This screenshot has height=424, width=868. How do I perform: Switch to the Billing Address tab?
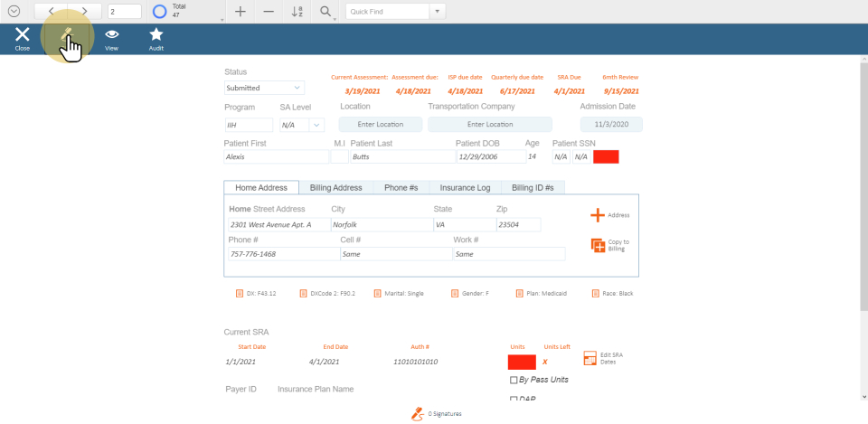coord(335,187)
